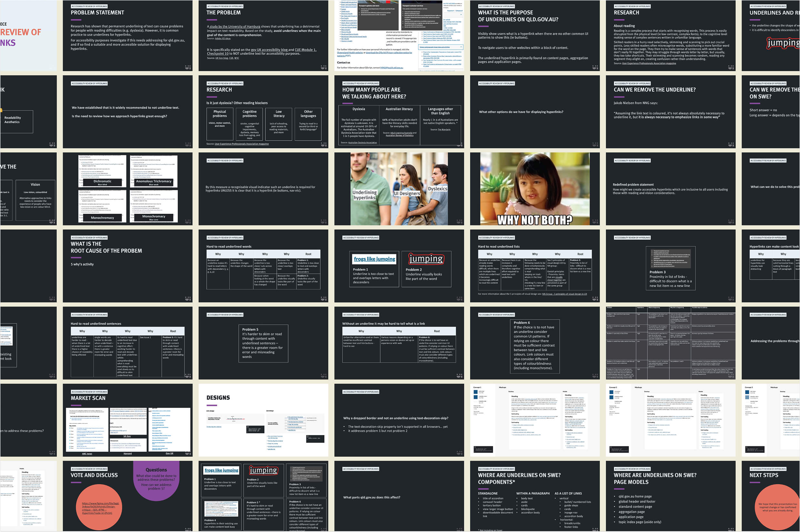The height and width of the screenshot is (532, 800).
Task: Click the ABC news caption link
Action: pos(87,454)
